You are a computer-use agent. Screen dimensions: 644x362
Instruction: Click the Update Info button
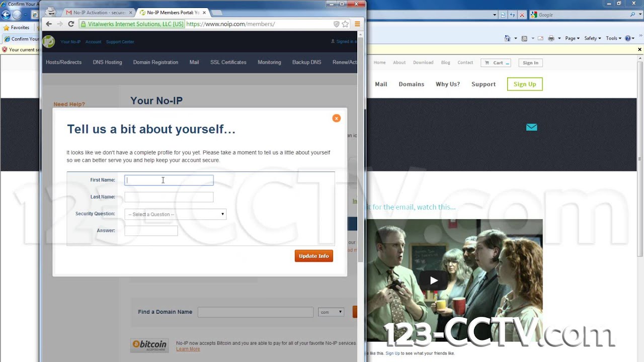click(313, 256)
